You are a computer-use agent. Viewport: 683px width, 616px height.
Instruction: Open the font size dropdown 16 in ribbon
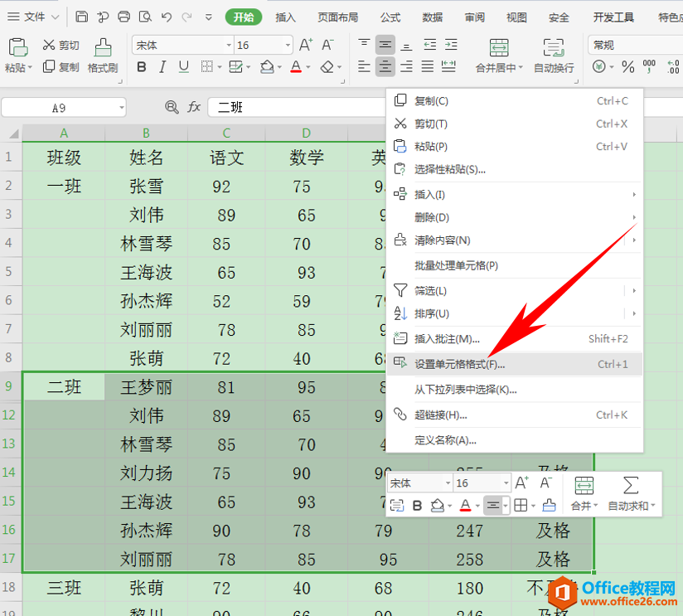coord(288,45)
